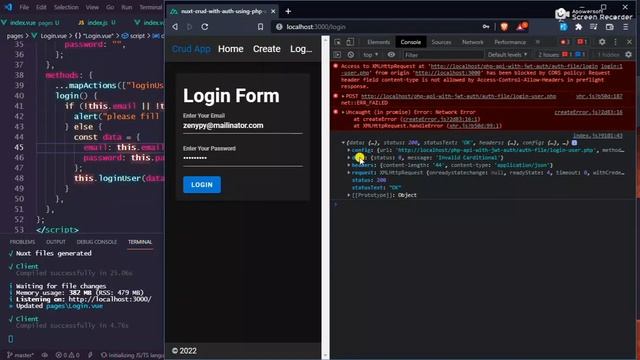Click the console Filter input box

(x=442, y=55)
